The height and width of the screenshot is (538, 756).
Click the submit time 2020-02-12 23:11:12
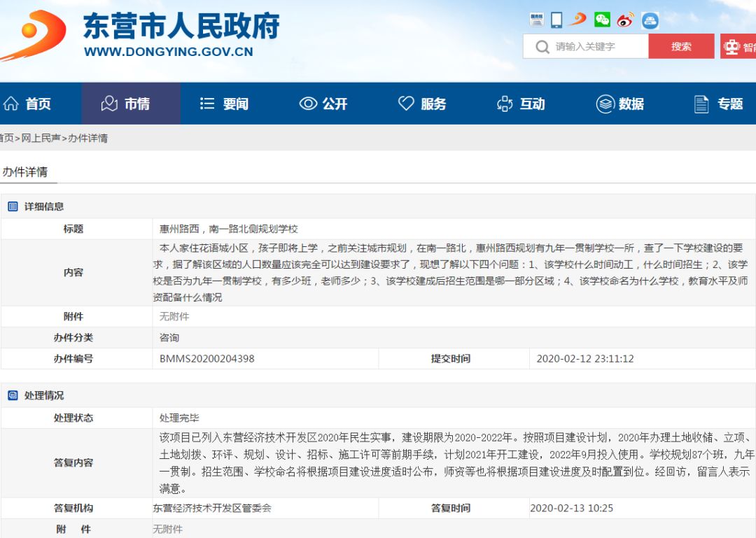(584, 359)
